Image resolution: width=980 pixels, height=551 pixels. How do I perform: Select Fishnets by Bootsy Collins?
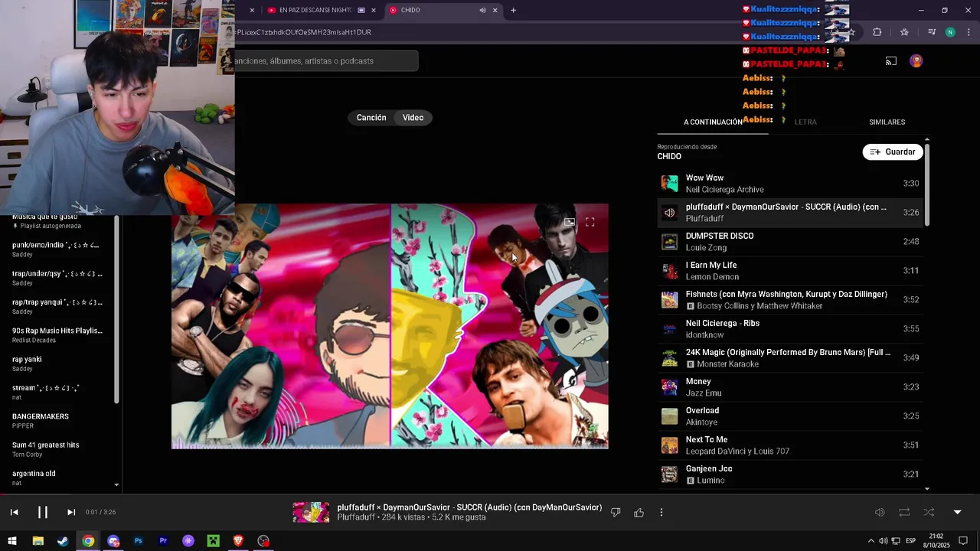click(790, 300)
